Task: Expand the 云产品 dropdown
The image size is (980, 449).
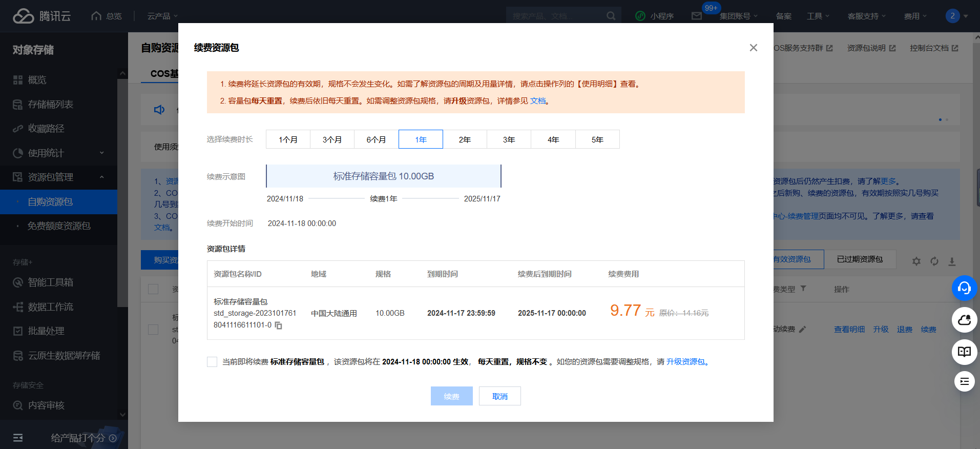Action: tap(162, 16)
